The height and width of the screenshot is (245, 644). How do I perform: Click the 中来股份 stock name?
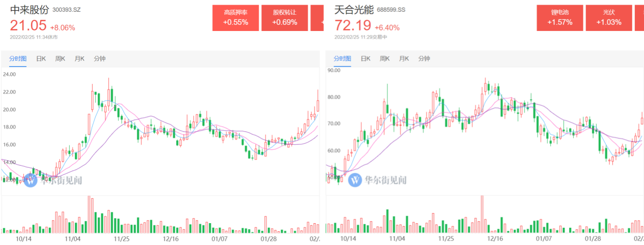pos(29,9)
